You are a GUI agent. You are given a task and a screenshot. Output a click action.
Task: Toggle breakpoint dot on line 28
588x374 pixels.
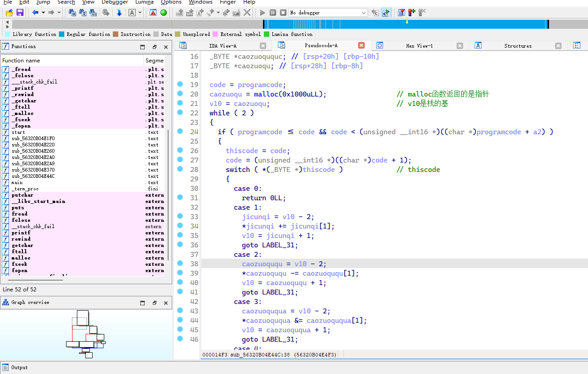pyautogui.click(x=180, y=169)
